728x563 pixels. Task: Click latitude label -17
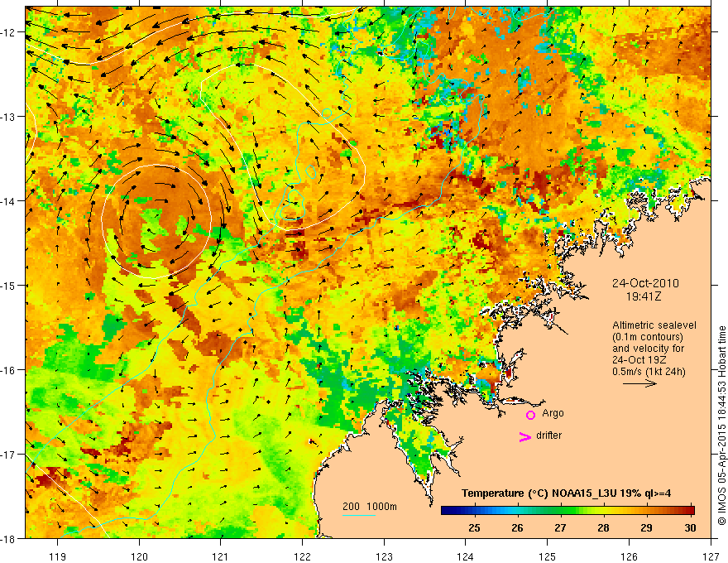tap(8, 454)
